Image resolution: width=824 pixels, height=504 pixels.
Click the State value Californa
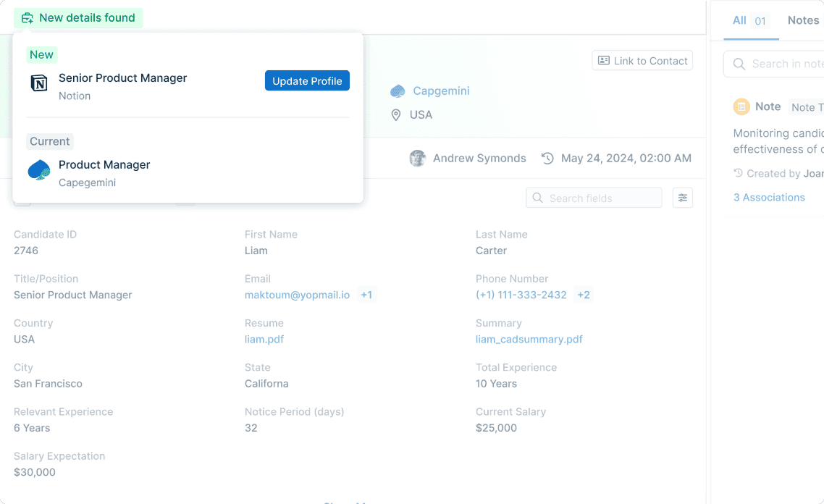266,384
